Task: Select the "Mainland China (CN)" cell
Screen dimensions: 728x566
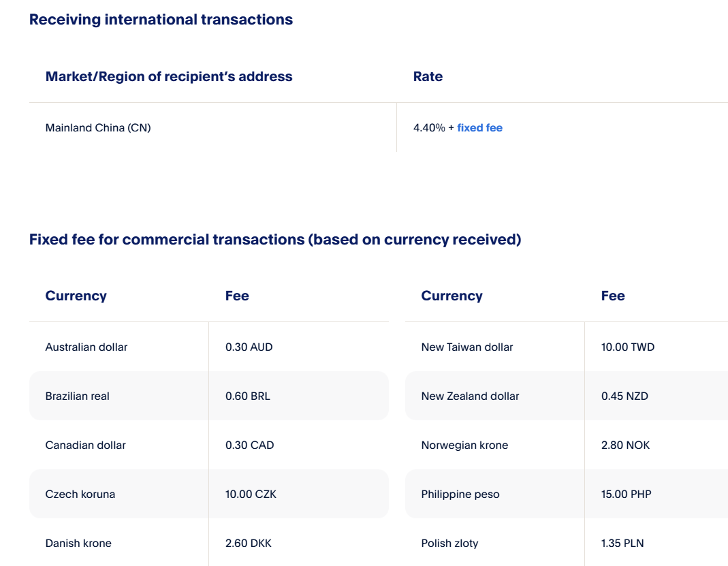Action: (x=98, y=128)
